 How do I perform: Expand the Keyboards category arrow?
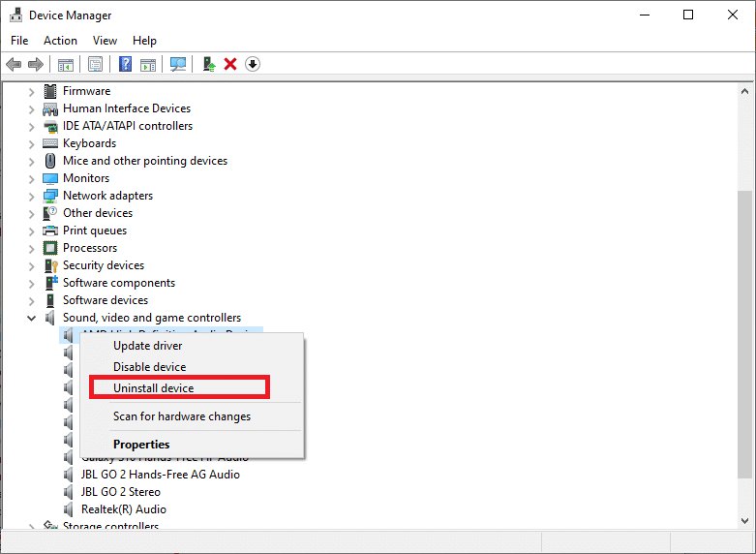click(x=32, y=143)
